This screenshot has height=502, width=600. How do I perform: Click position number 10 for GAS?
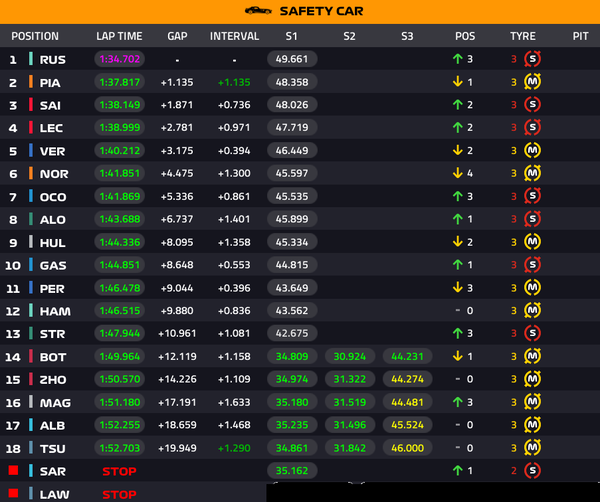click(x=13, y=265)
